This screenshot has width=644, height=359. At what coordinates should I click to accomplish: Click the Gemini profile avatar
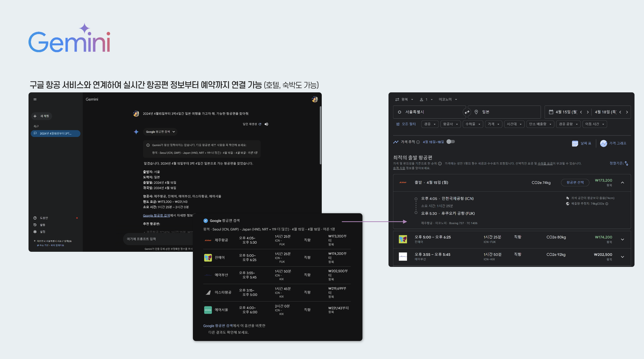[314, 99]
